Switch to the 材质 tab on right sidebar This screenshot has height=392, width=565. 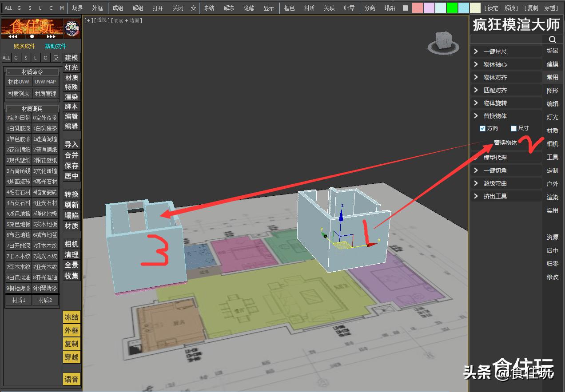[x=553, y=131]
